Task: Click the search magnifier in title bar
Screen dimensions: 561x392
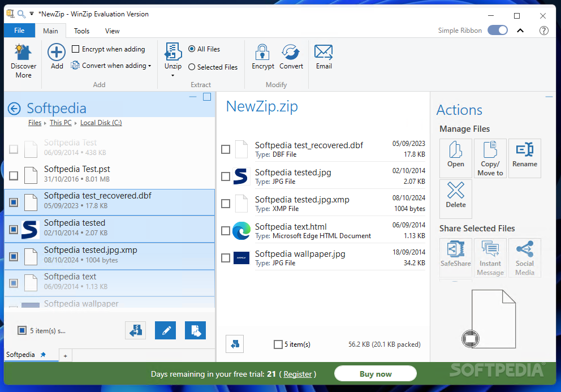Action: (21, 14)
